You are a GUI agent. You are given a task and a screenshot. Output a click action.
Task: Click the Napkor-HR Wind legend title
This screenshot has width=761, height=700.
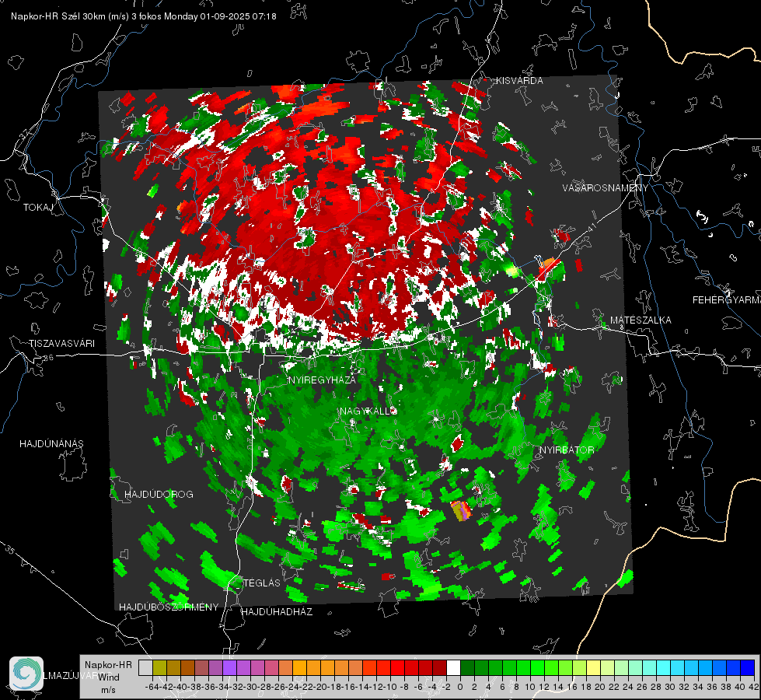tap(108, 671)
